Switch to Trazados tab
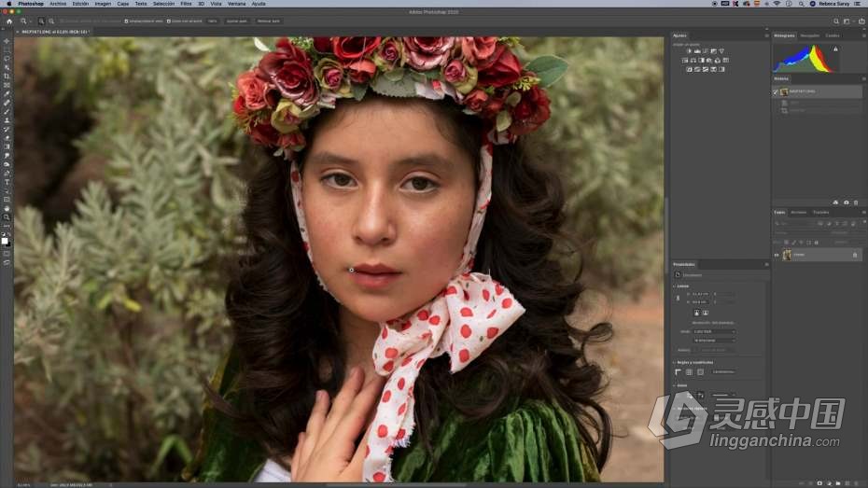Image resolution: width=868 pixels, height=488 pixels. pos(821,213)
